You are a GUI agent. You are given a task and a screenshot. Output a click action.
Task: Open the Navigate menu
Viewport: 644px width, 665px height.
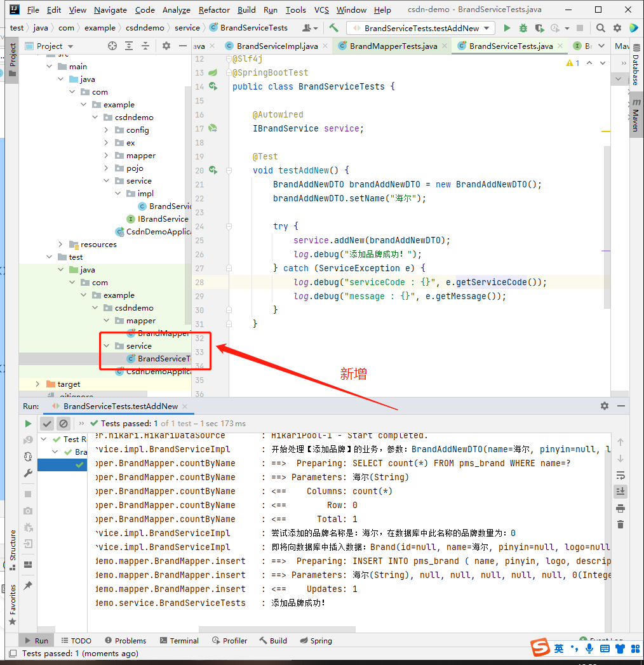(x=111, y=10)
